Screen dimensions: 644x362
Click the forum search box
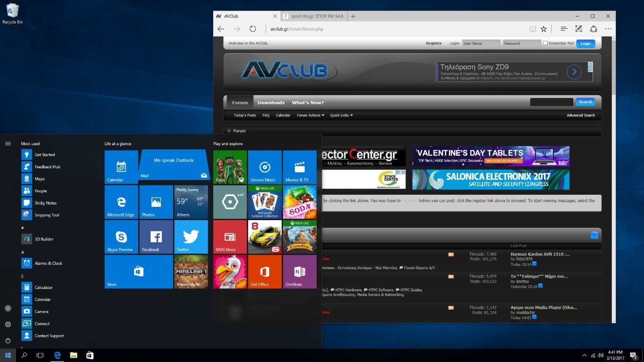552,102
